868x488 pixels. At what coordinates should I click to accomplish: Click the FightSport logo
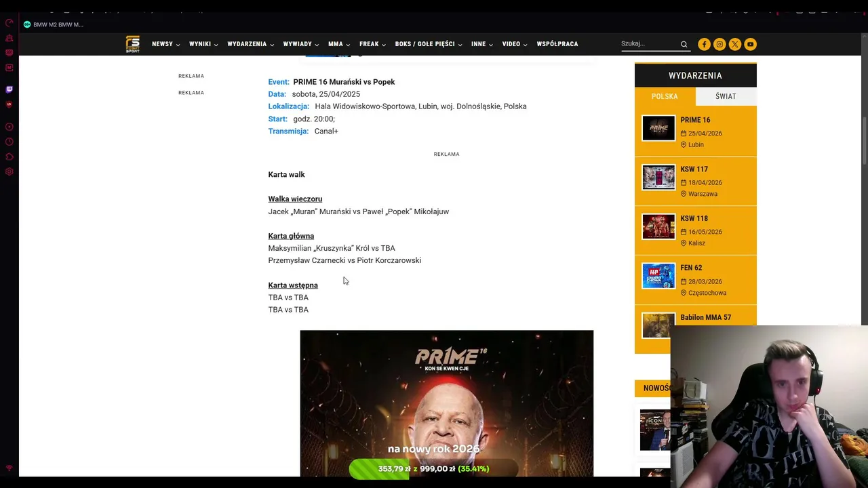(x=133, y=44)
